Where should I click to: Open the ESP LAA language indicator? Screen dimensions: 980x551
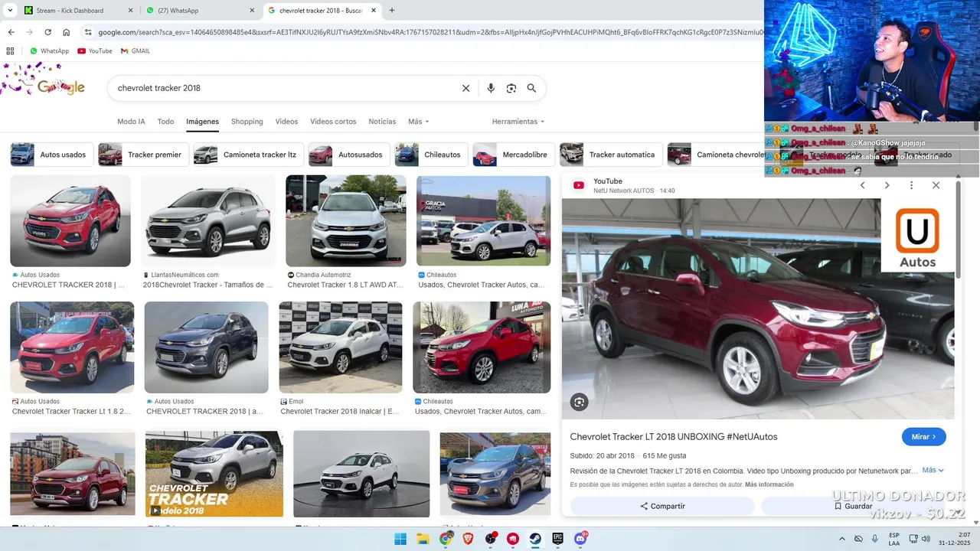pyautogui.click(x=894, y=539)
